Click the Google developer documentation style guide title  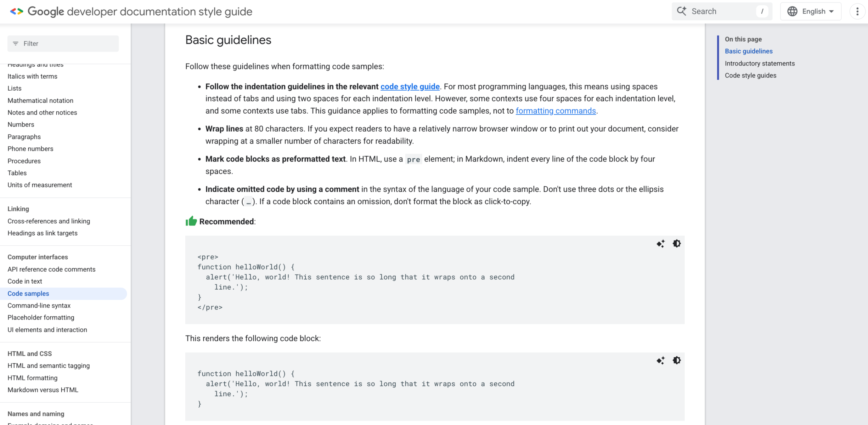coord(140,11)
